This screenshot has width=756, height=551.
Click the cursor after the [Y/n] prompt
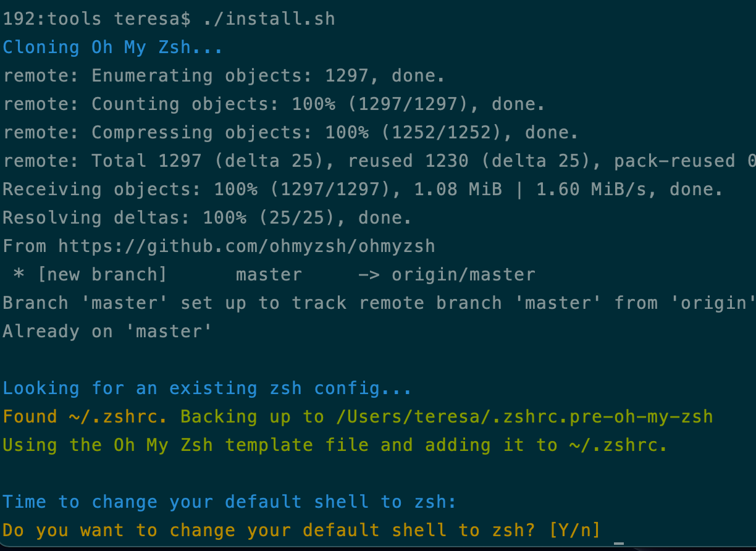point(618,544)
